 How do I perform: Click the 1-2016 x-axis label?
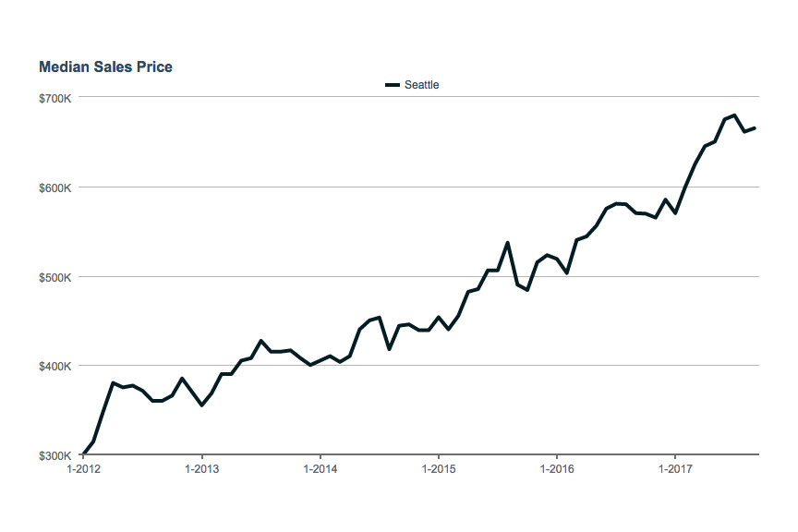(556, 469)
